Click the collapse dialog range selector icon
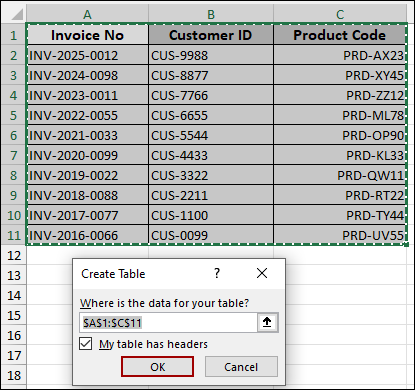This screenshot has width=415, height=390. pyautogui.click(x=267, y=322)
